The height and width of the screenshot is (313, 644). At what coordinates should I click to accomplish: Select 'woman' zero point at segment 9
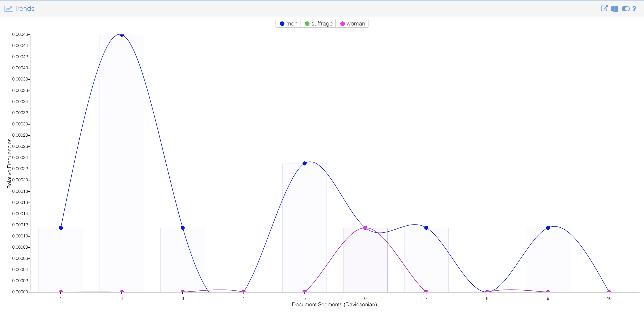(x=548, y=292)
